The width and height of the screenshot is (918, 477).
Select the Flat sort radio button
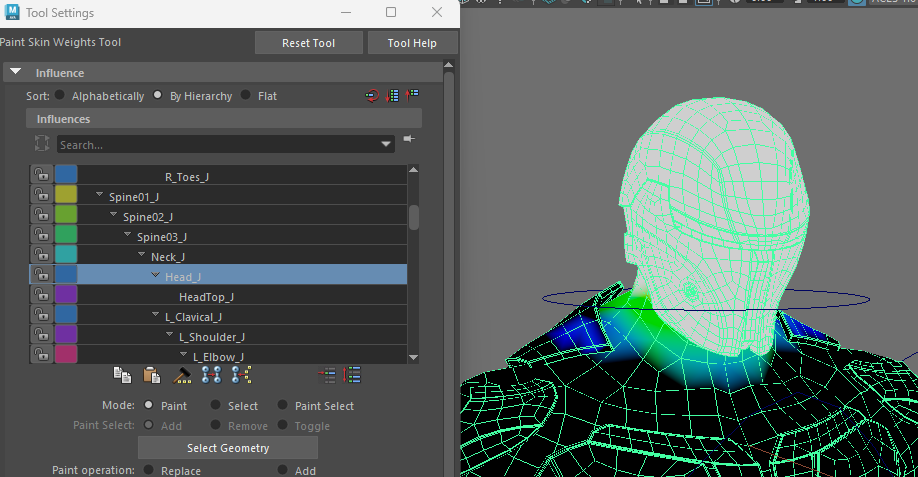pos(246,96)
